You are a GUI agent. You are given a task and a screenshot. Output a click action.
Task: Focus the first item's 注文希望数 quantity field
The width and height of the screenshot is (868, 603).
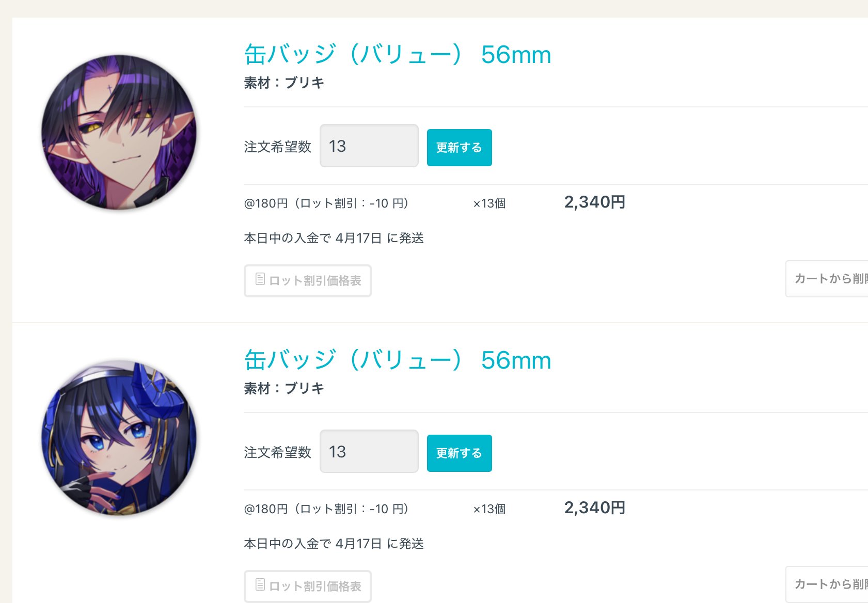click(x=369, y=146)
